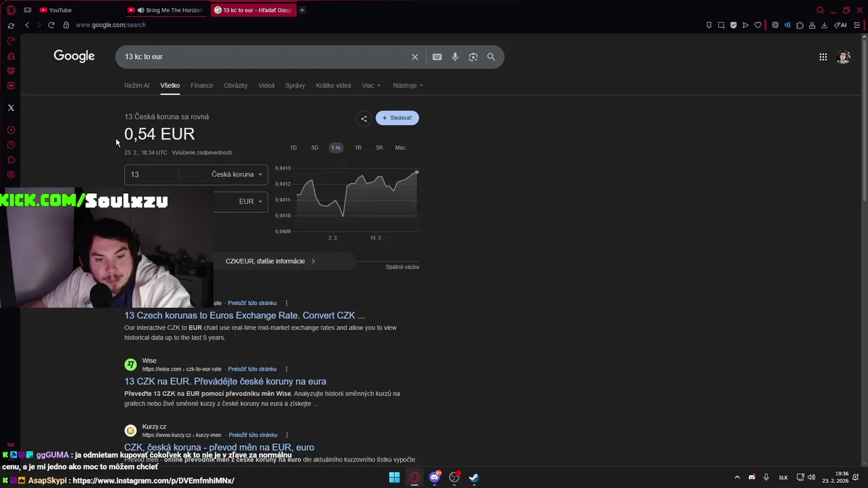Viewport: 868px width, 488px height.
Task: Search by image with the lens icon
Action: tap(473, 57)
